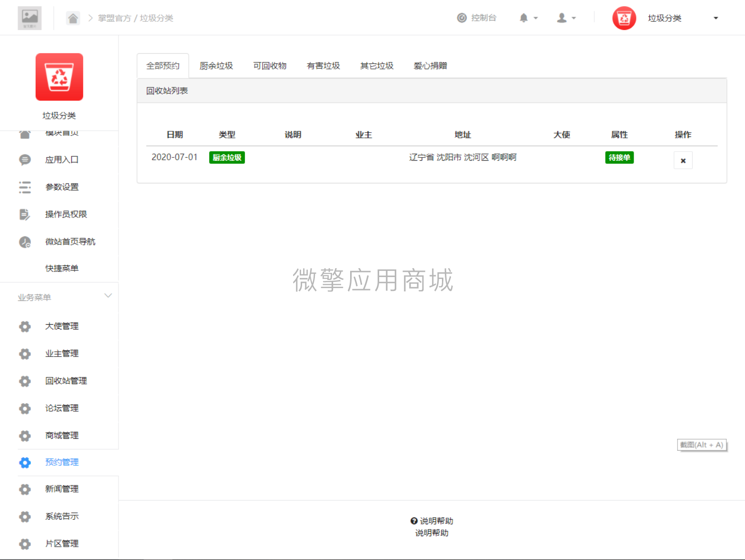Click the address 辽宁省 沈阳市 沈河区 啊啊啊
This screenshot has width=745, height=560.
463,157
